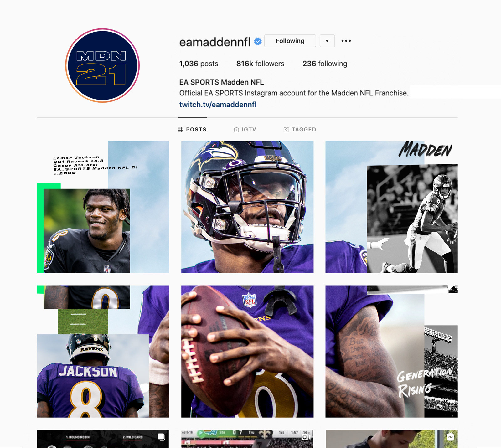Open the Jackson number 8 jersey post

(103, 351)
